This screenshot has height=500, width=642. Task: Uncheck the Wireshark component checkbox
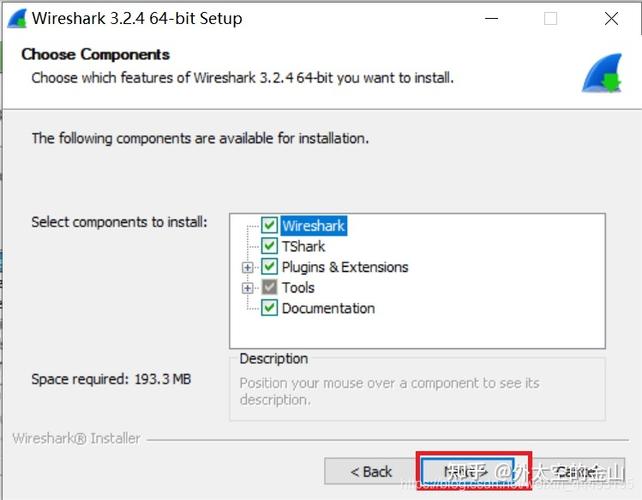pyautogui.click(x=269, y=226)
